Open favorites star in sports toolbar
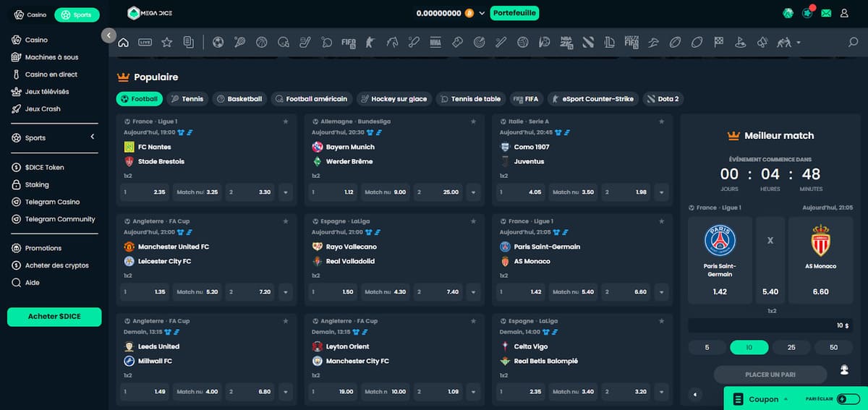 click(166, 43)
